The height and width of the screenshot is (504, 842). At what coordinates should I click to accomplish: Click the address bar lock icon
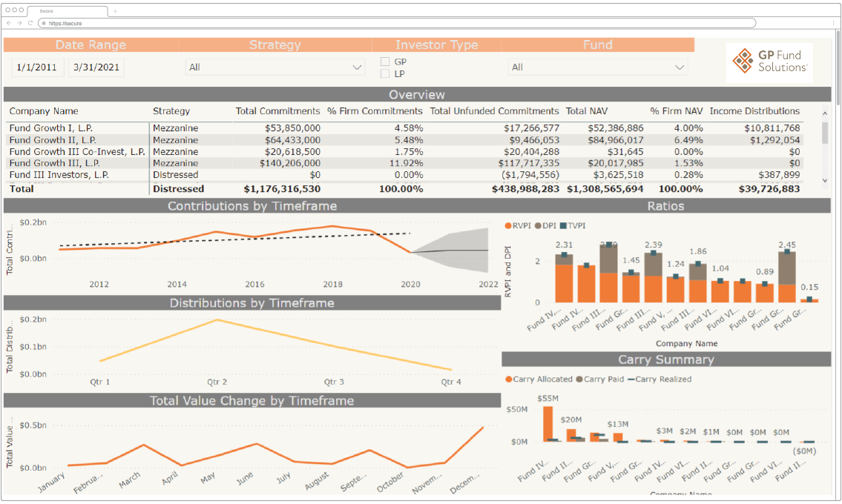(44, 23)
